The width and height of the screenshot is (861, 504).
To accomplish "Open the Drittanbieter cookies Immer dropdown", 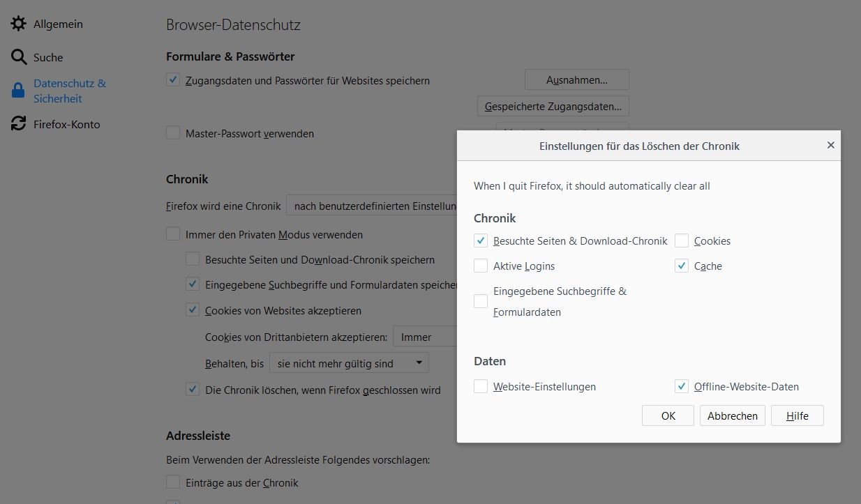I will pos(425,337).
